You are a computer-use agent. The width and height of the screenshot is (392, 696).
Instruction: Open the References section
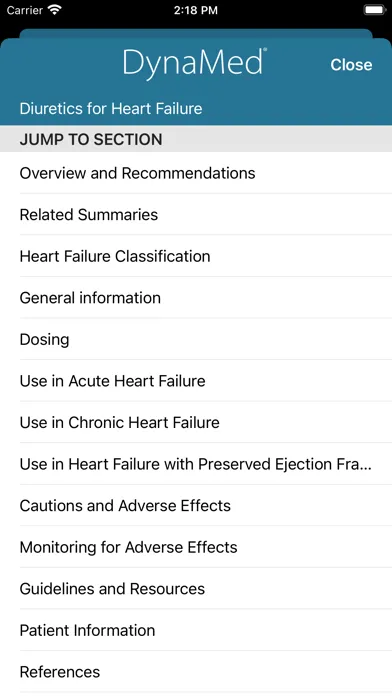(x=196, y=672)
